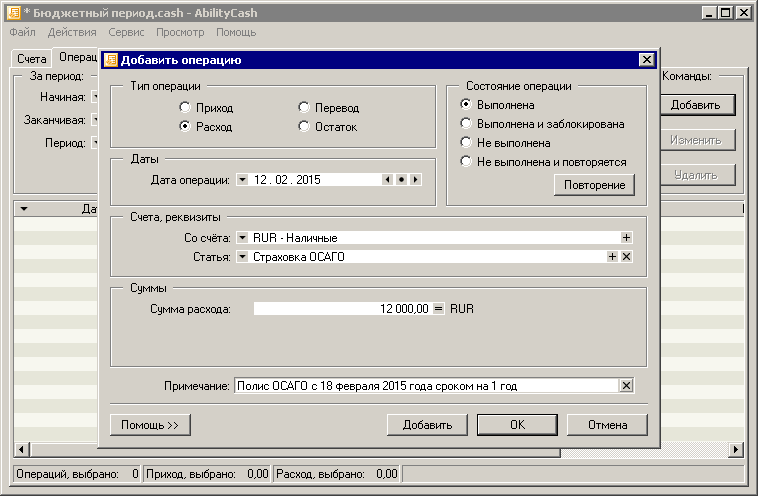Expand Статья category dropdown
Screen dimensions: 758x496
(x=241, y=257)
